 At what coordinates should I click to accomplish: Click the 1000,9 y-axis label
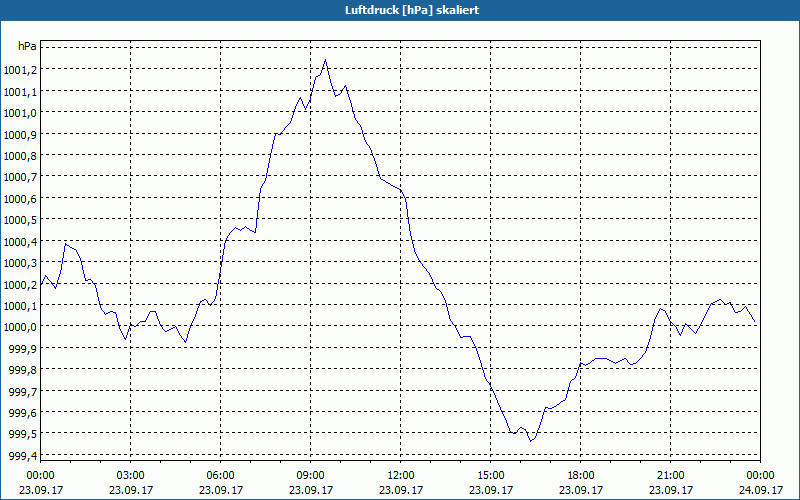20,135
